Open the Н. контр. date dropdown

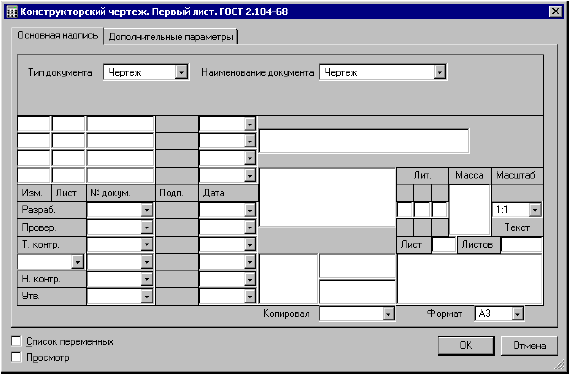point(250,279)
